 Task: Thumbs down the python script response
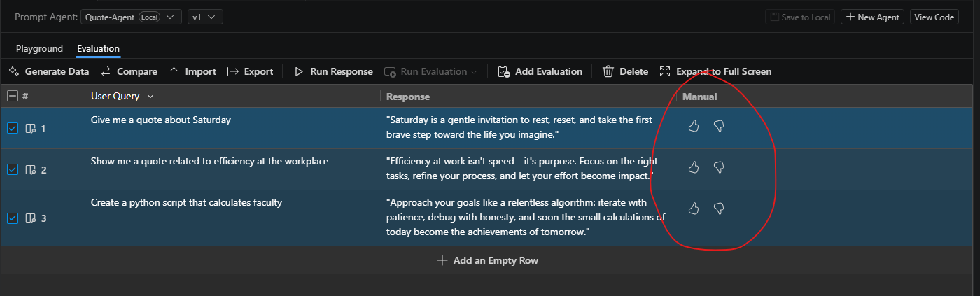[x=718, y=209]
